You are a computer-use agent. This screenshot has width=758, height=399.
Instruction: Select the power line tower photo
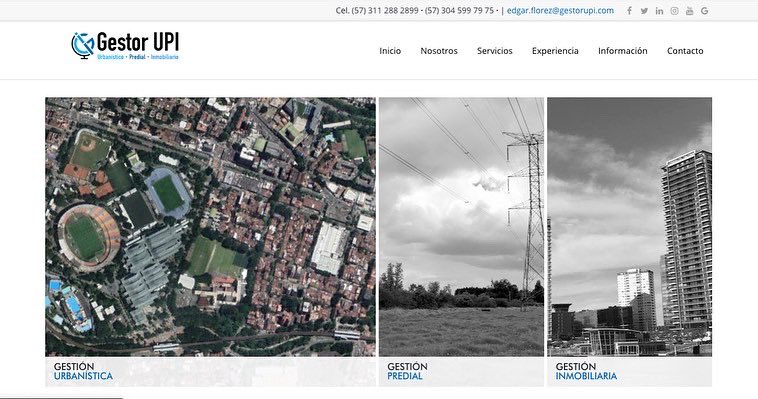[461, 227]
